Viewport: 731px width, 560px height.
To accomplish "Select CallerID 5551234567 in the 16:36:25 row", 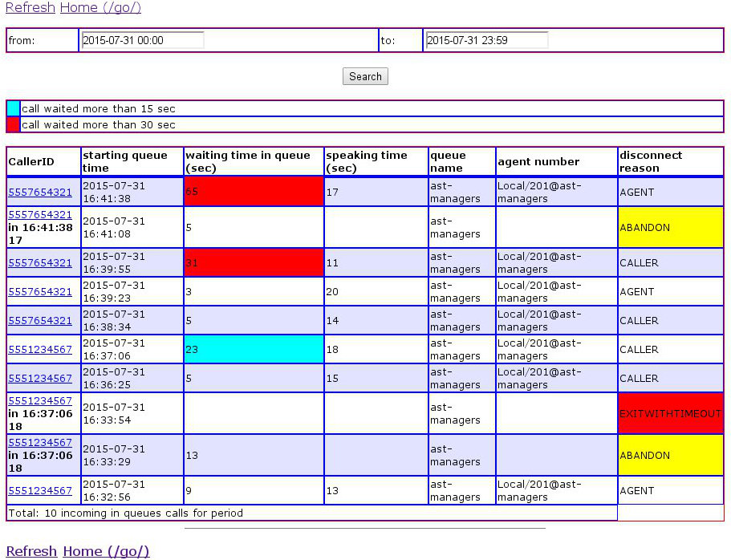I will (x=40, y=379).
